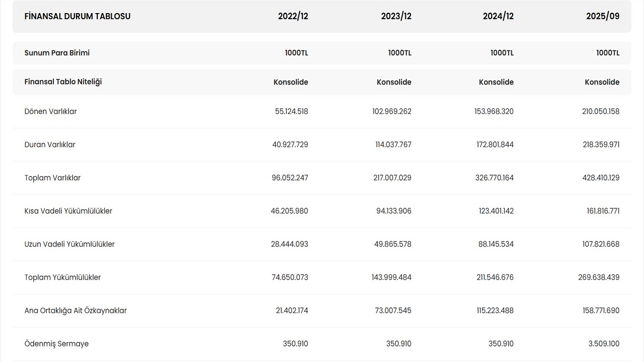
Task: Click the 2025/09 period header
Action: pos(603,16)
